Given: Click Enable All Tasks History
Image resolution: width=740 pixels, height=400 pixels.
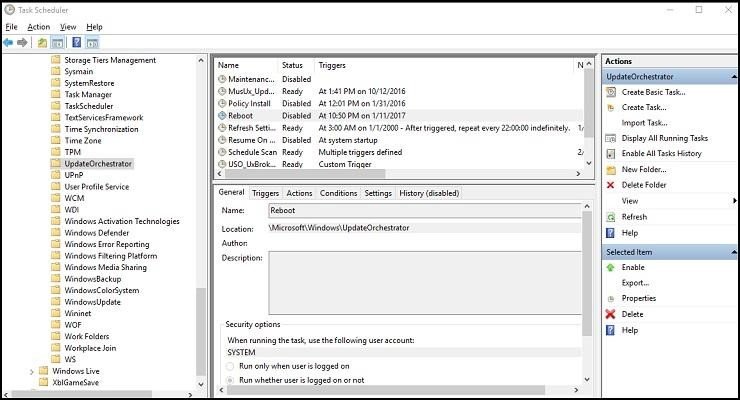Looking at the screenshot, I should coord(661,153).
